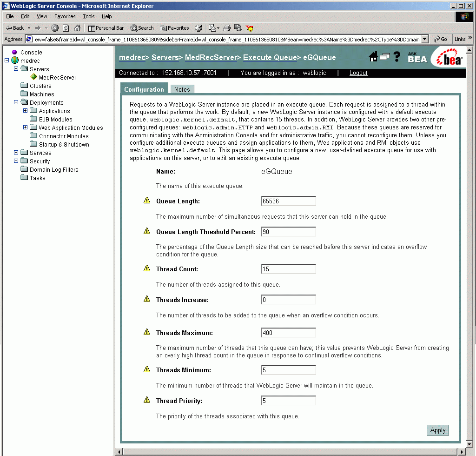The image size is (476, 456).
Task: Click the warning icon beside Queue Length
Action: (x=147, y=200)
